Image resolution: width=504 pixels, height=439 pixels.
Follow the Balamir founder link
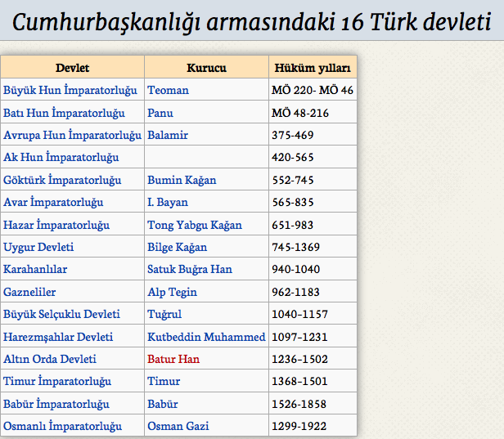point(168,135)
